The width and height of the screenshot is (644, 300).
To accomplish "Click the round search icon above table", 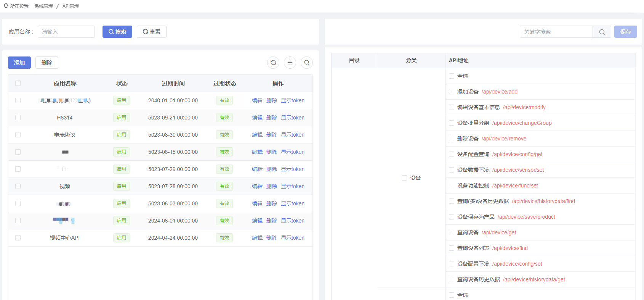I will click(307, 63).
